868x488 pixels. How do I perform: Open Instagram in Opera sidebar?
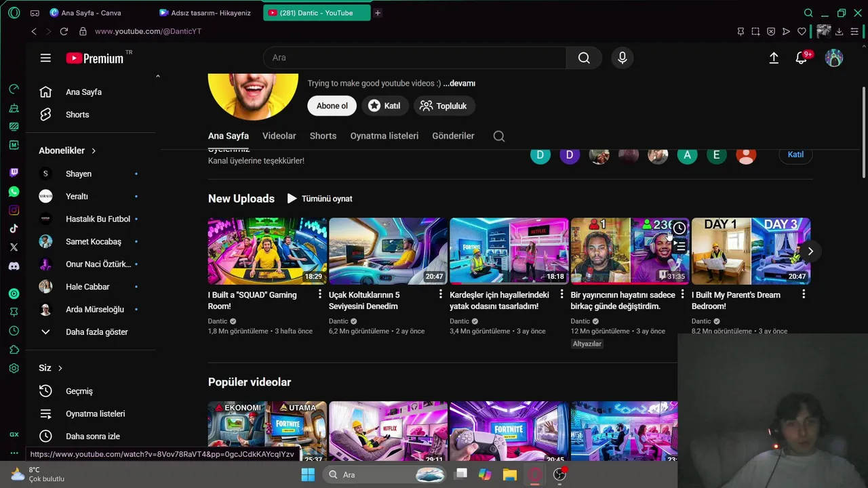(x=14, y=210)
